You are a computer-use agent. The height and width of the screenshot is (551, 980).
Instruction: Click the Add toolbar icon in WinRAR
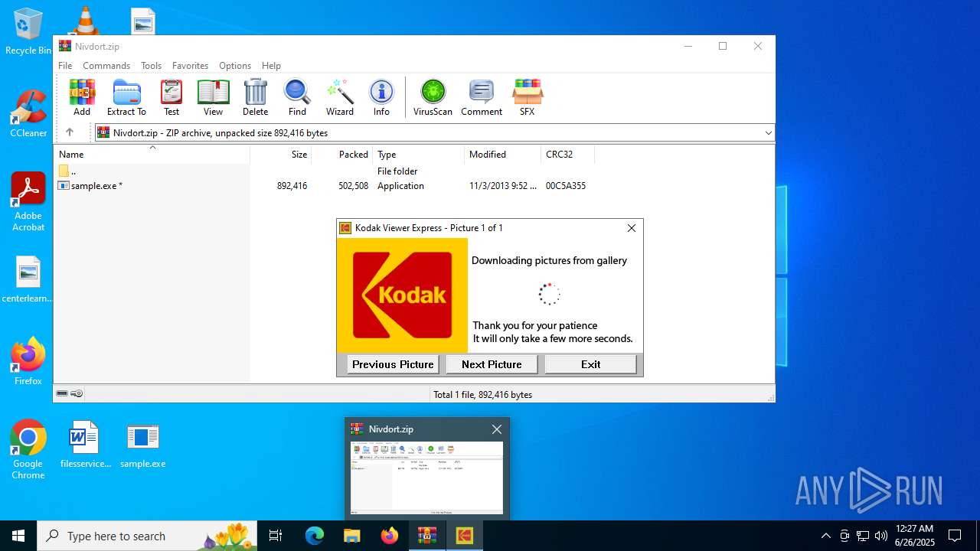pos(82,97)
